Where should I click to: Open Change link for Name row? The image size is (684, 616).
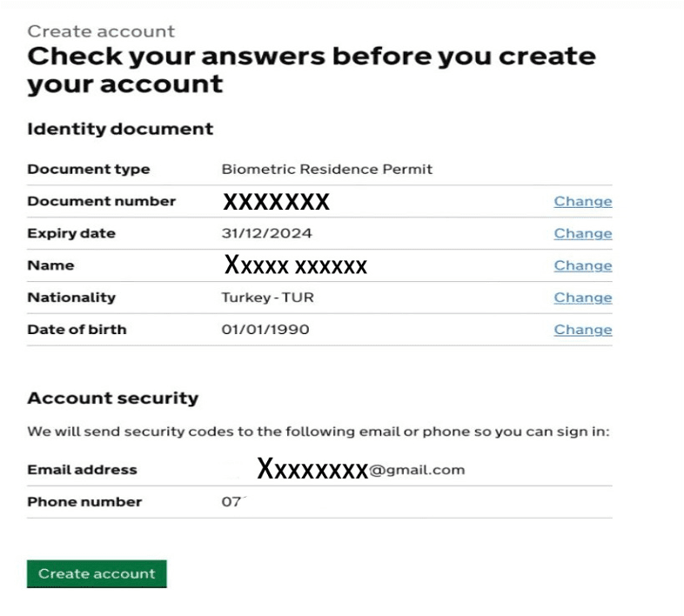pos(582,266)
